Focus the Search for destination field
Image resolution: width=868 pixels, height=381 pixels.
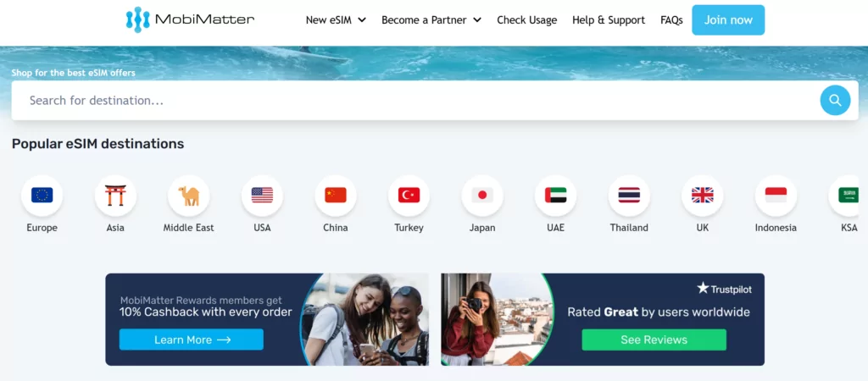415,101
